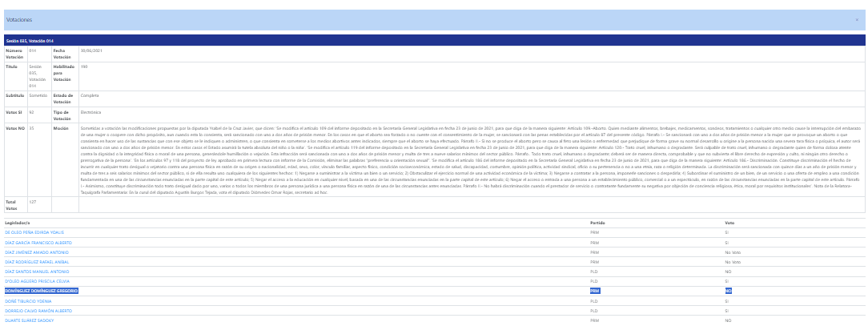The width and height of the screenshot is (868, 326).
Task: Select the PLD party cell for Dorrejo Calvo
Action: (594, 311)
